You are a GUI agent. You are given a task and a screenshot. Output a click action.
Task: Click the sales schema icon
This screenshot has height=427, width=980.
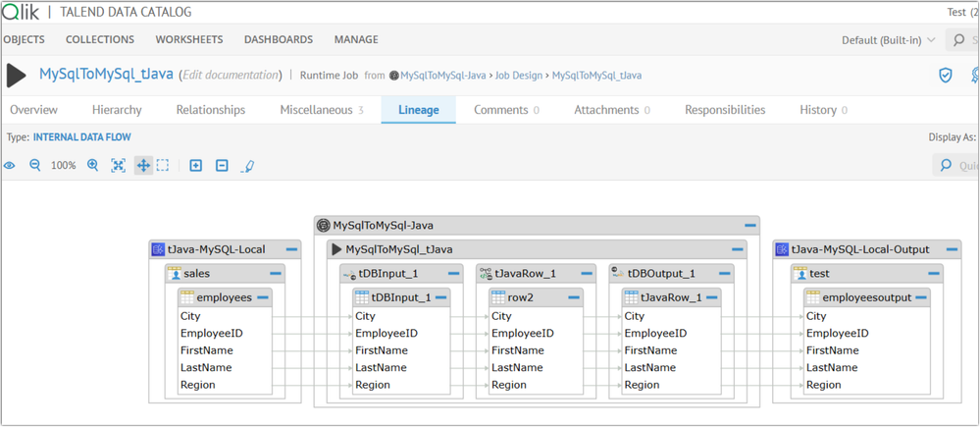click(x=175, y=274)
